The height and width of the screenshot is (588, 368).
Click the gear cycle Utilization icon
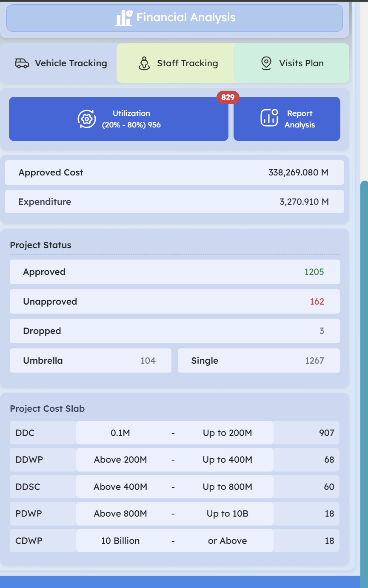click(x=87, y=119)
